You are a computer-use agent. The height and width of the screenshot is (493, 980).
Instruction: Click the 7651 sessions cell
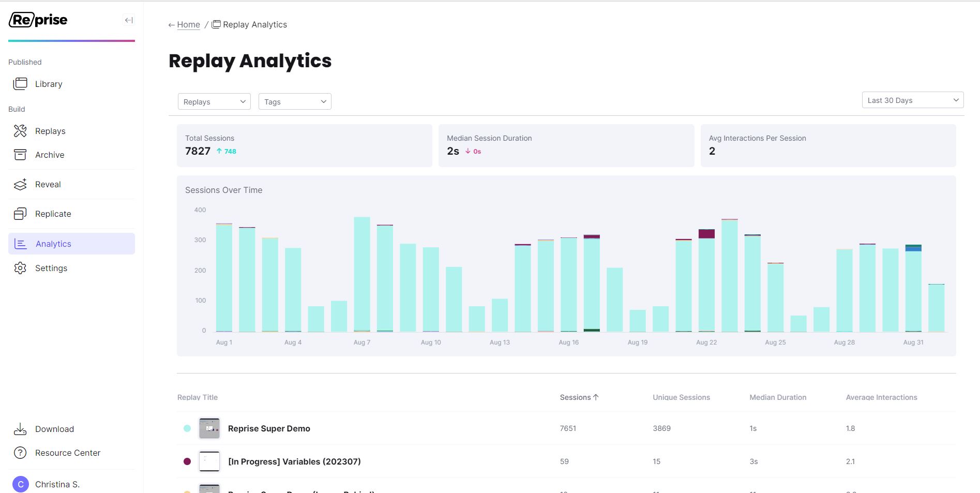tap(568, 428)
